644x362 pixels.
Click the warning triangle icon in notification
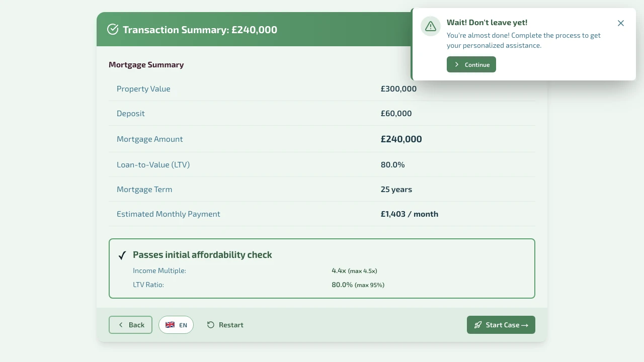431,27
